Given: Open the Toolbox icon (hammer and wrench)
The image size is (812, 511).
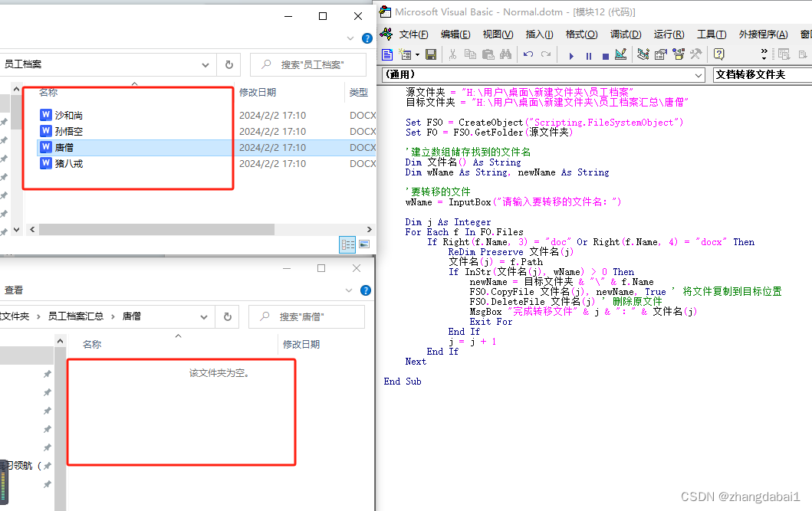Looking at the screenshot, I should tap(696, 54).
